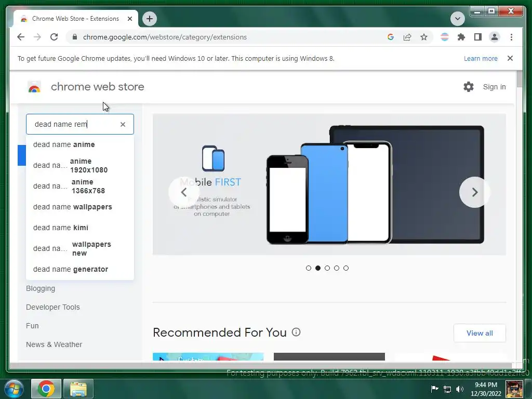Open the taskbar clock and date
Viewport: 532px width, 399px height.
pyautogui.click(x=486, y=389)
